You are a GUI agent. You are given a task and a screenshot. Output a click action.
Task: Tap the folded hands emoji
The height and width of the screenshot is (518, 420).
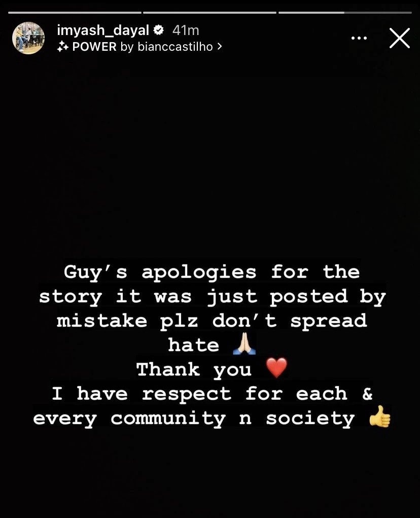(244, 344)
